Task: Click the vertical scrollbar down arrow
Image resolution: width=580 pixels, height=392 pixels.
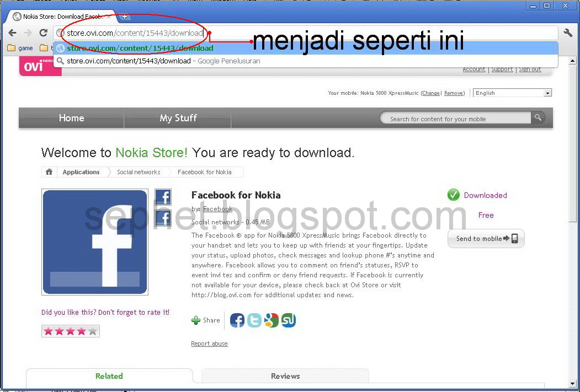Action: [x=573, y=383]
